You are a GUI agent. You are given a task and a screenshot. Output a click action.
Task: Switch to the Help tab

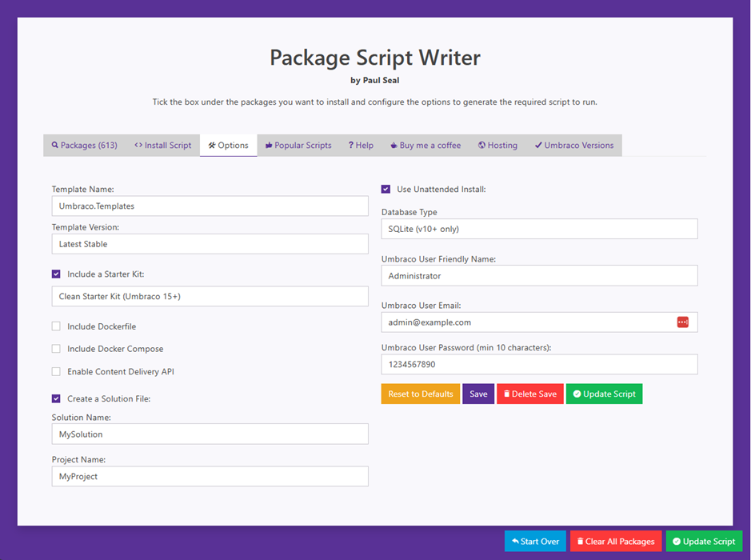point(361,146)
